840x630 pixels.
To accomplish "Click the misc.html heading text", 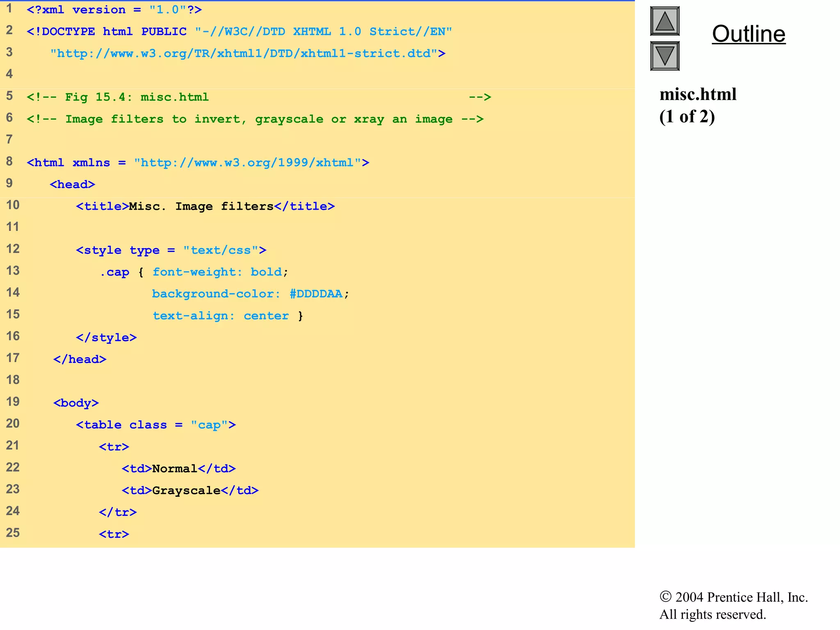I will 698,94.
